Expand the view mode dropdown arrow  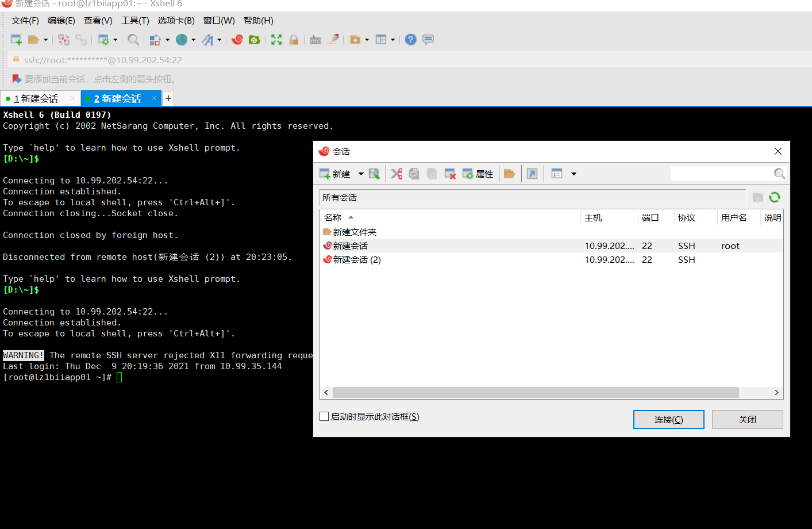(574, 174)
